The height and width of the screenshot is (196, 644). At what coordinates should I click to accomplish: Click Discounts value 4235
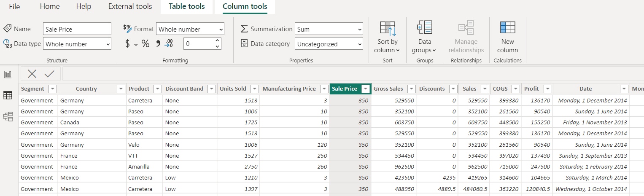click(x=449, y=177)
